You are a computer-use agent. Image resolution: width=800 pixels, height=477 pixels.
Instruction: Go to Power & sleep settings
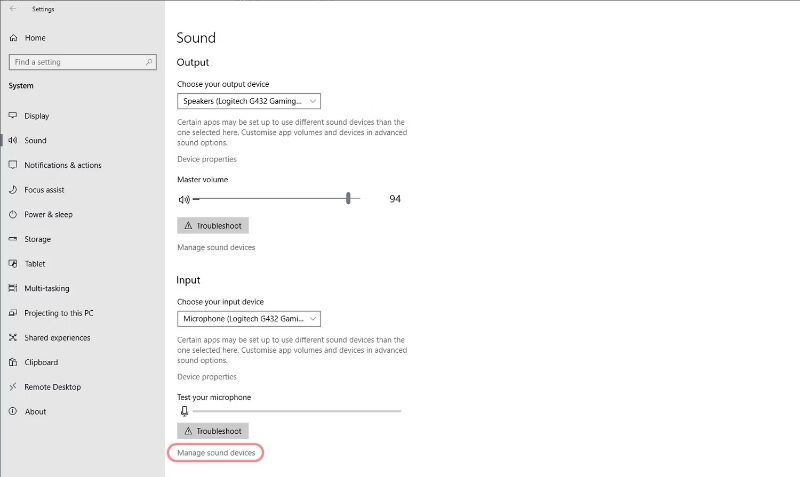pos(48,214)
